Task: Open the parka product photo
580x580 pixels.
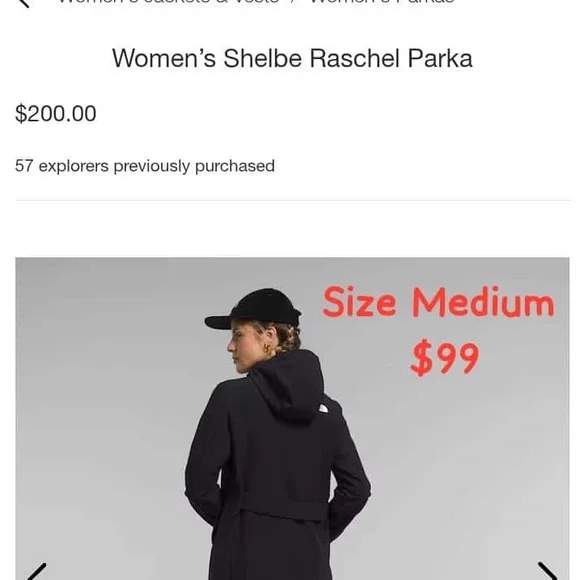Action: (x=292, y=419)
